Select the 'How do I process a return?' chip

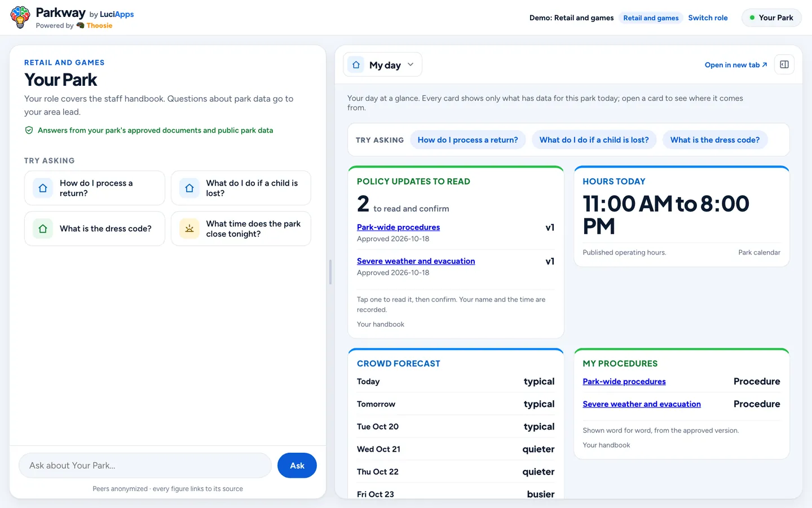click(x=467, y=140)
